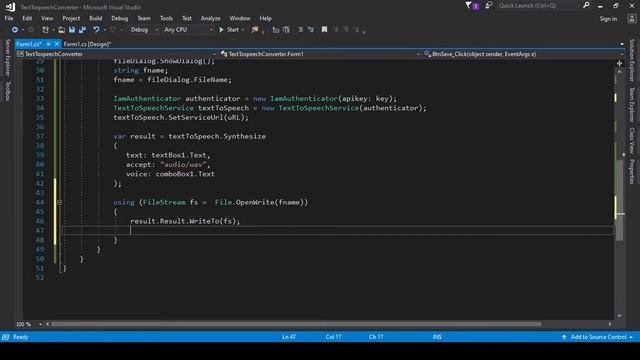640x360 pixels.
Task: Open the Team menu
Action: pos(144,18)
